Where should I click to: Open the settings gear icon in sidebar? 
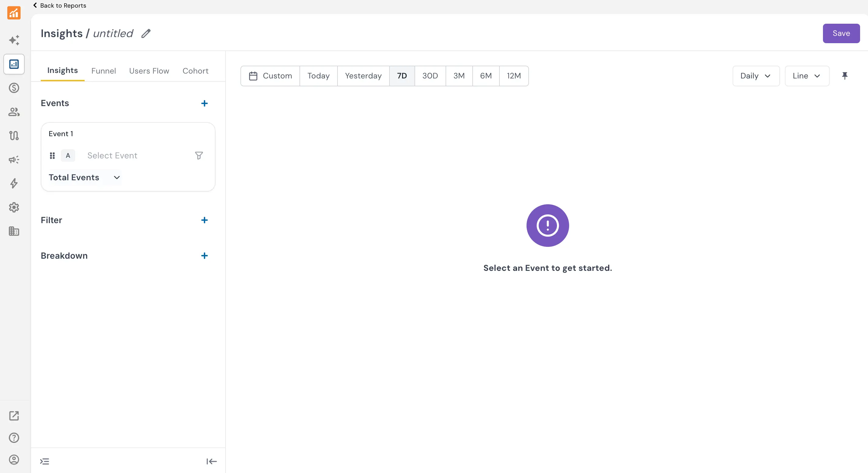click(14, 207)
